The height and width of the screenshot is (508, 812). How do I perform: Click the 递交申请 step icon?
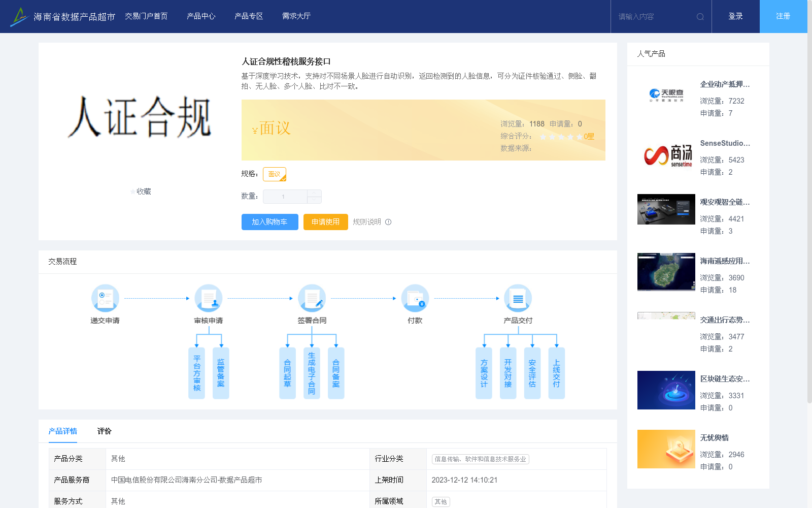[105, 298]
